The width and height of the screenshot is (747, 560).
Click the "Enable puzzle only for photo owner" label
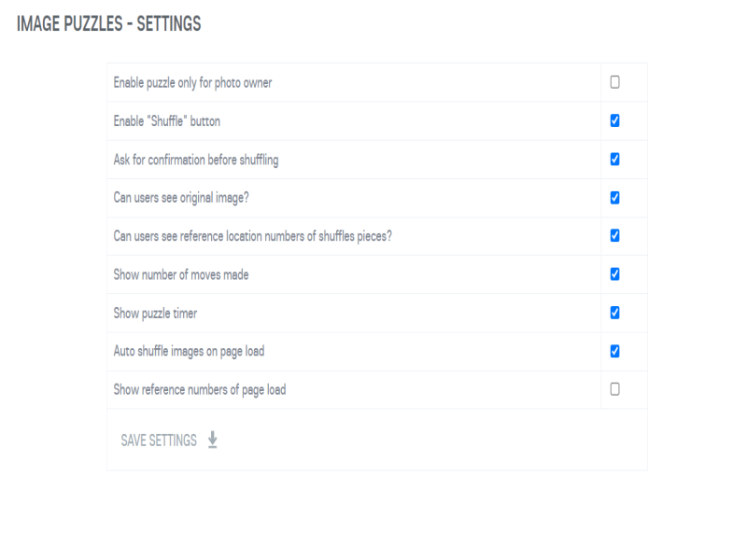[192, 83]
